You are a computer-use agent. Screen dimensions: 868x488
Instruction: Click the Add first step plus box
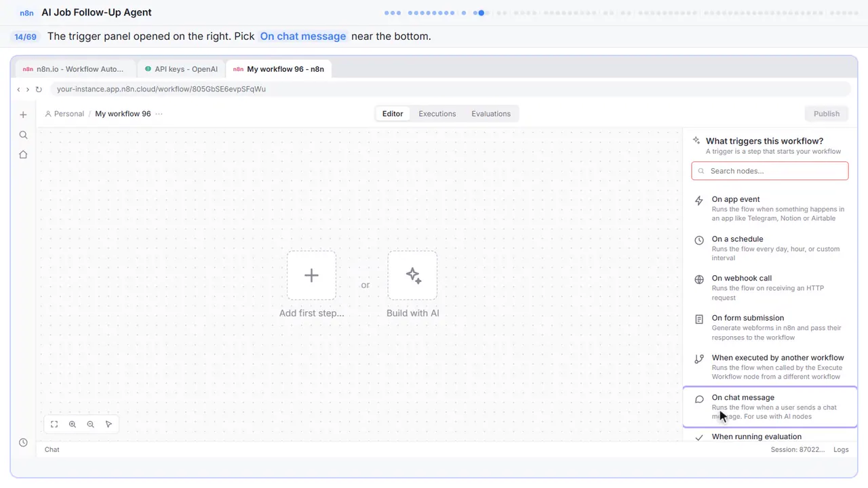point(311,275)
